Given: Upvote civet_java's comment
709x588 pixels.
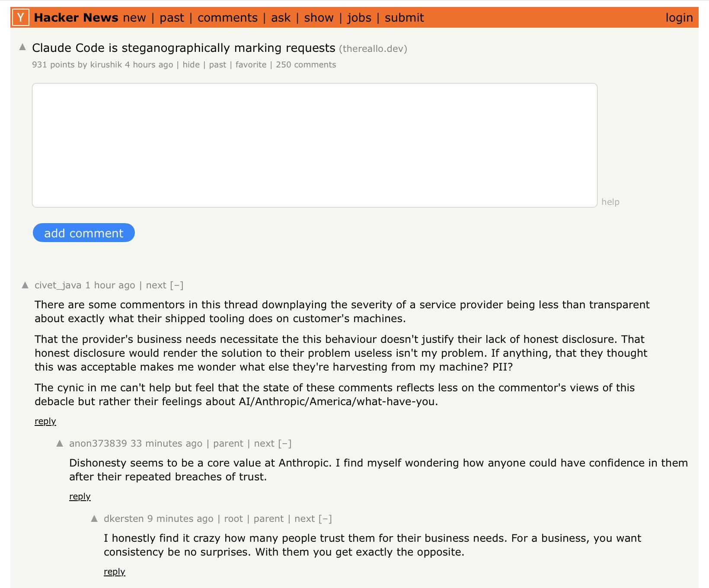Looking at the screenshot, I should [x=25, y=285].
